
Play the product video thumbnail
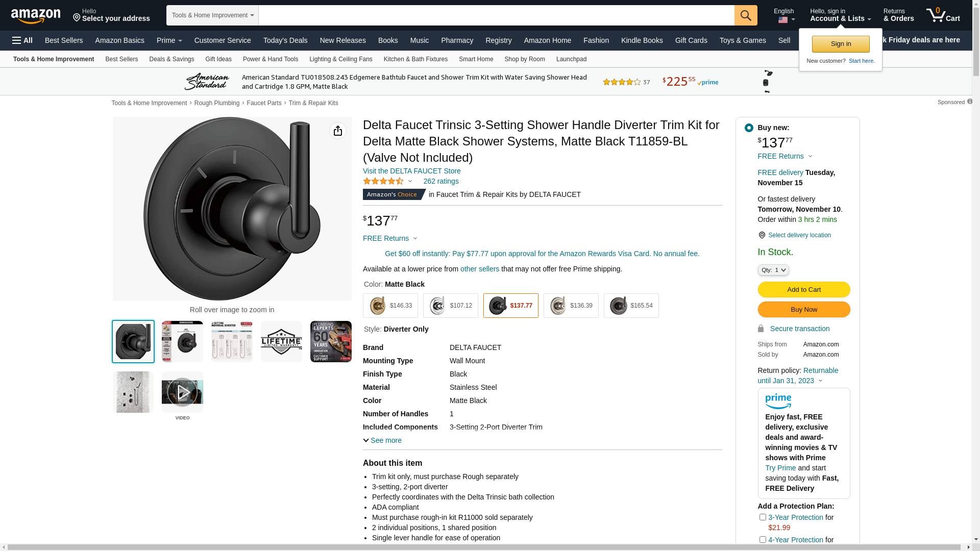coord(182,392)
